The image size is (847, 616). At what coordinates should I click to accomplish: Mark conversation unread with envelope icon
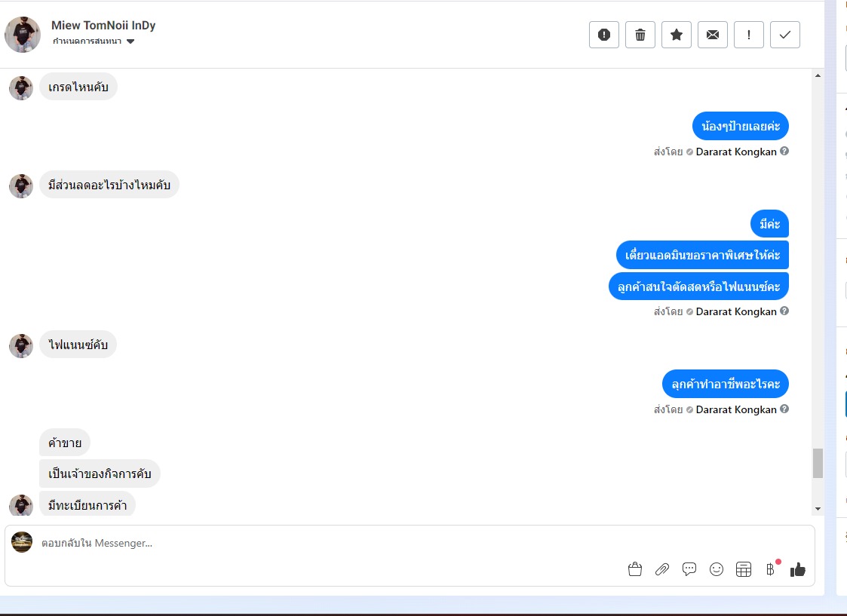click(713, 35)
